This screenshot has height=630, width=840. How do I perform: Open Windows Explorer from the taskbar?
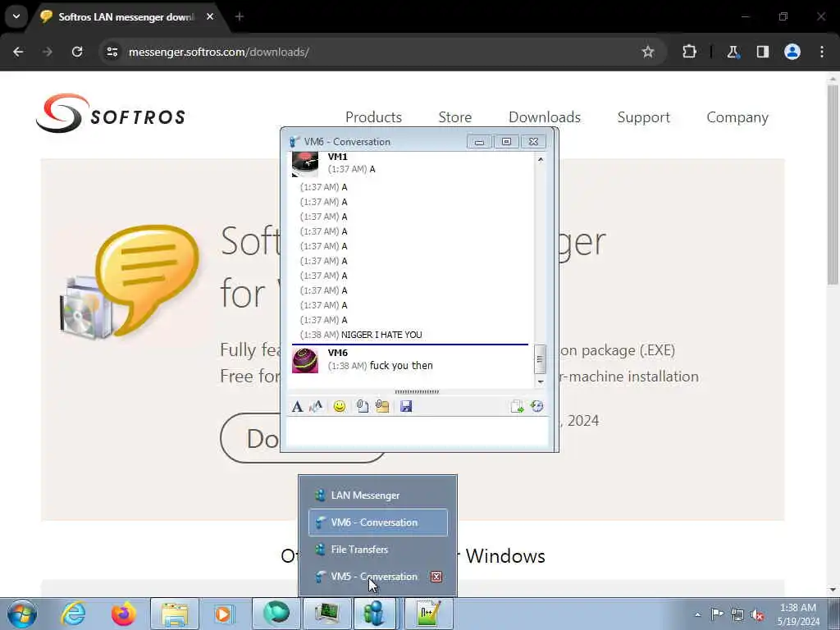click(175, 614)
